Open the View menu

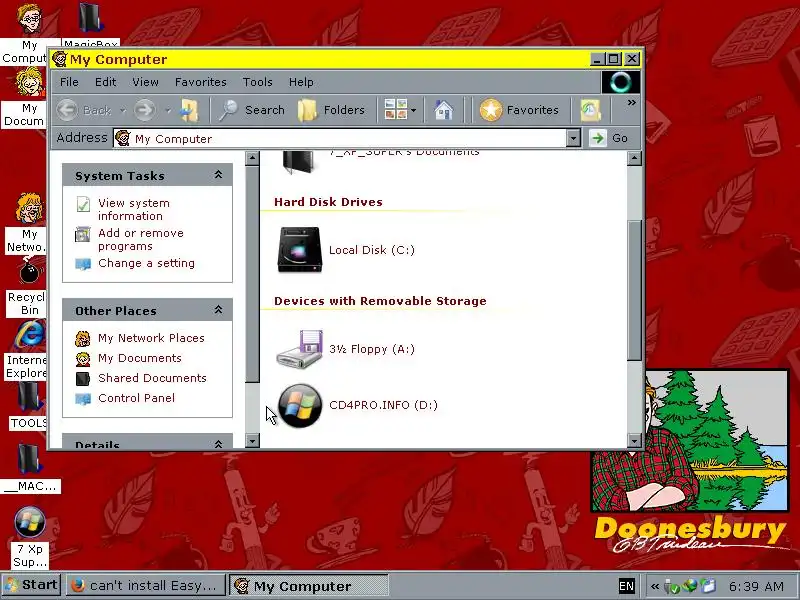pyautogui.click(x=145, y=82)
